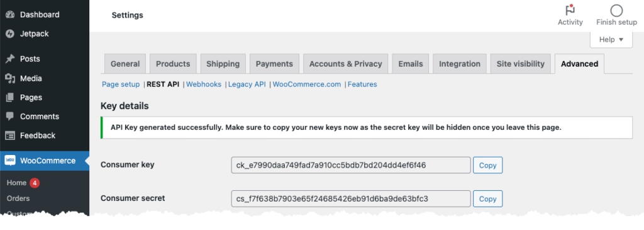
Task: Expand the Help dropdown
Action: (x=611, y=40)
